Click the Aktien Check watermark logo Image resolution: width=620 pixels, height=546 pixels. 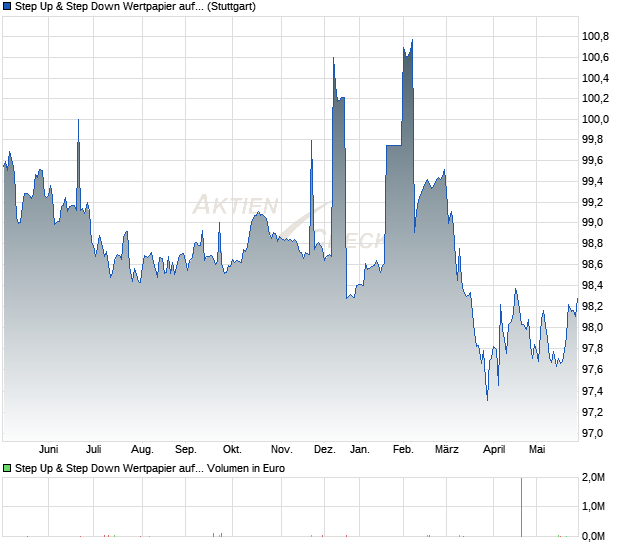point(289,221)
